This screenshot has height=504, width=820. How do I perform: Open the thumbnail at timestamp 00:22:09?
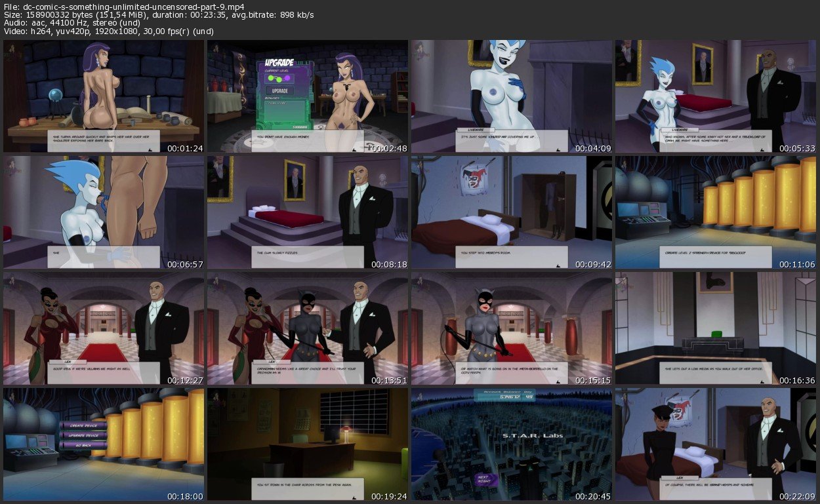[x=716, y=444]
